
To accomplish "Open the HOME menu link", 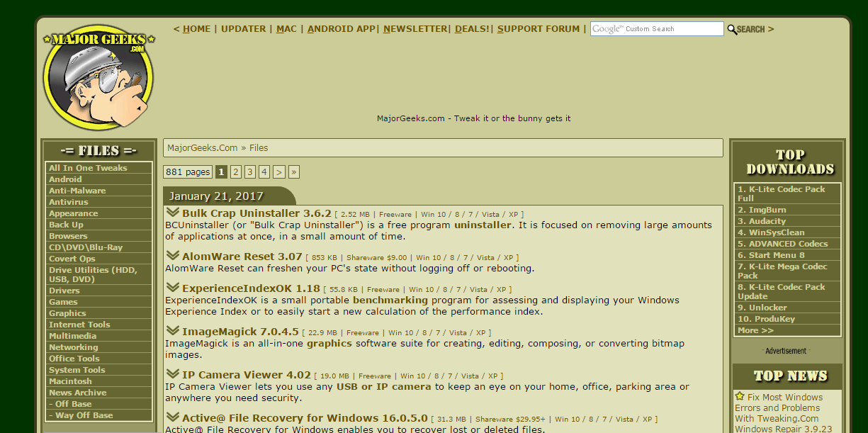I will (x=196, y=29).
